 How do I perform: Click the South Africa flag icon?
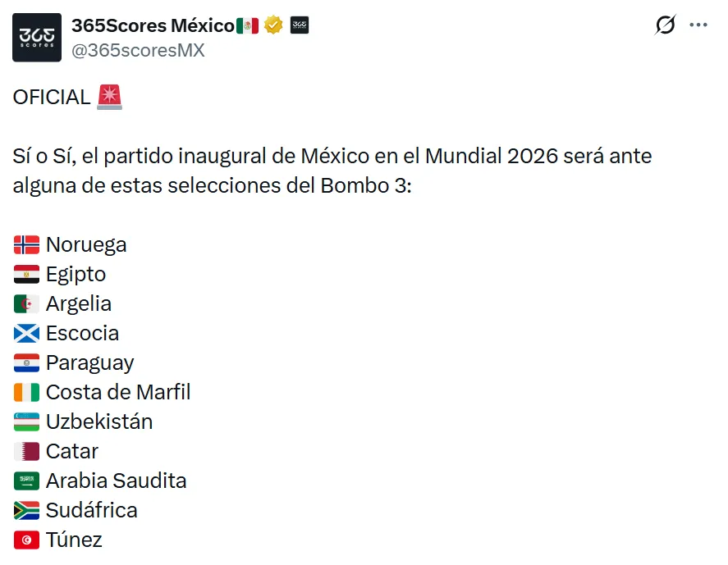click(26, 510)
